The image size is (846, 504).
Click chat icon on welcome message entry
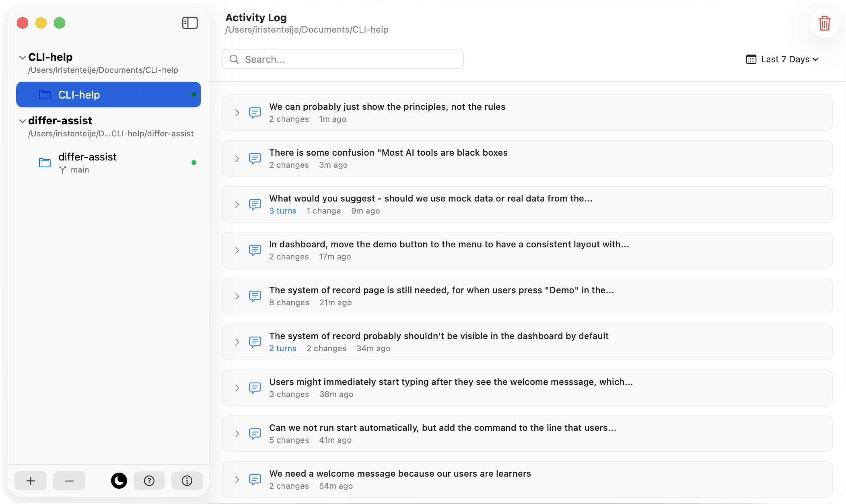(255, 479)
